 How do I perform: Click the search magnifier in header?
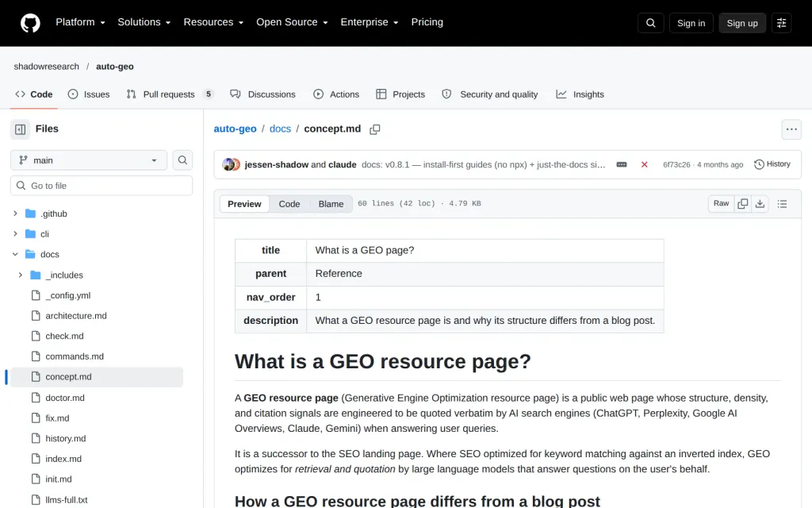point(650,23)
